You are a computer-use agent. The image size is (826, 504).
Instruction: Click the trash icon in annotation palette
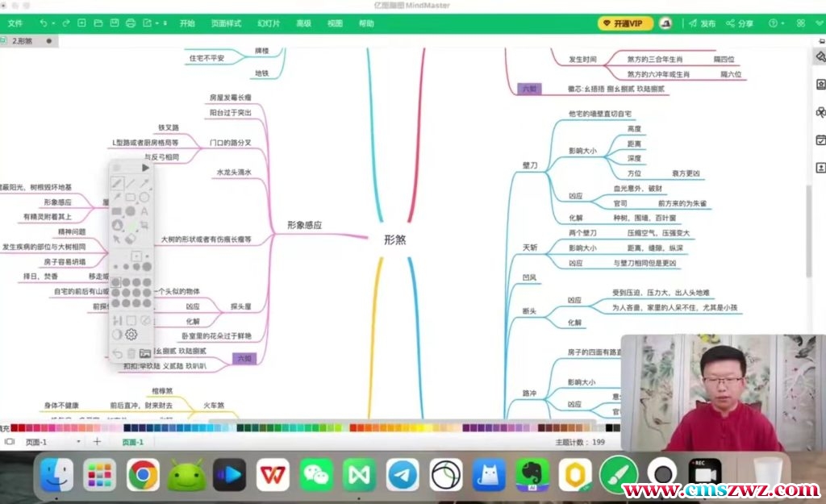(131, 353)
